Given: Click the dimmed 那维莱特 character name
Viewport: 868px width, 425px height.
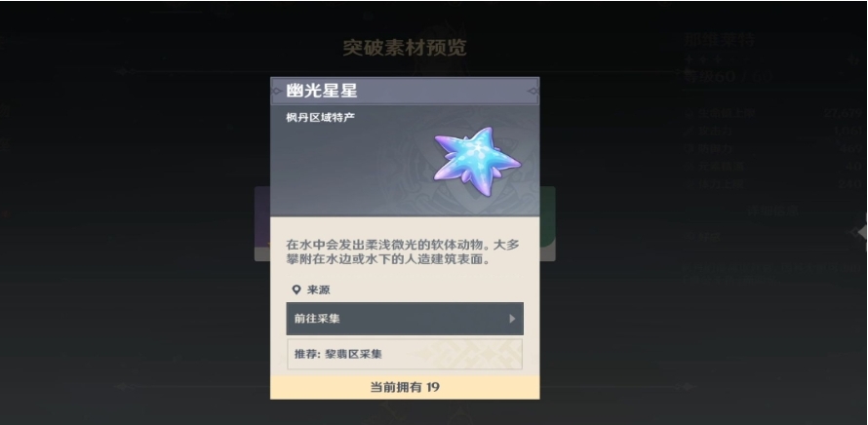Looking at the screenshot, I should (720, 40).
